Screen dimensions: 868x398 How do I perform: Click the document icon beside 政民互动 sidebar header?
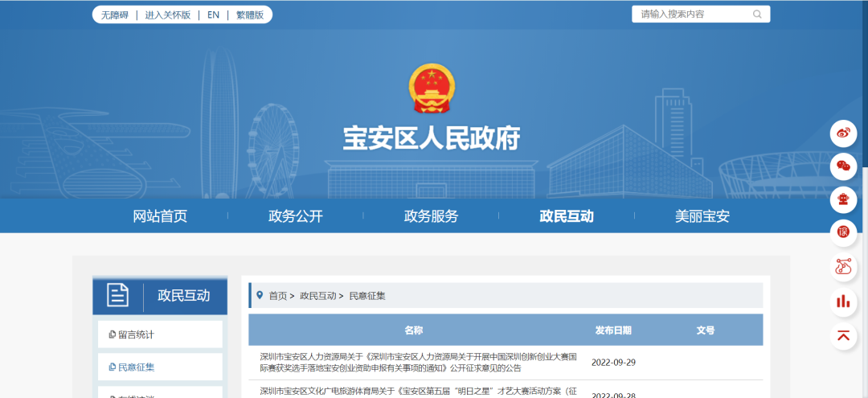tap(118, 295)
